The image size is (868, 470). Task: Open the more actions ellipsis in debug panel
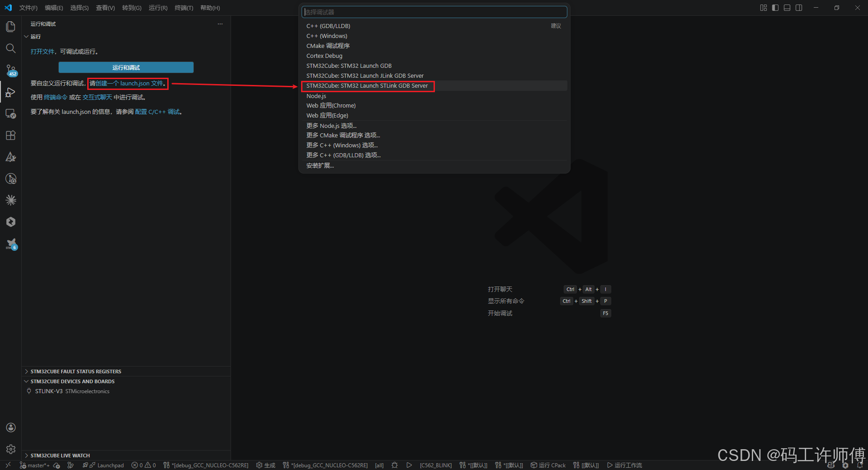[x=220, y=24]
